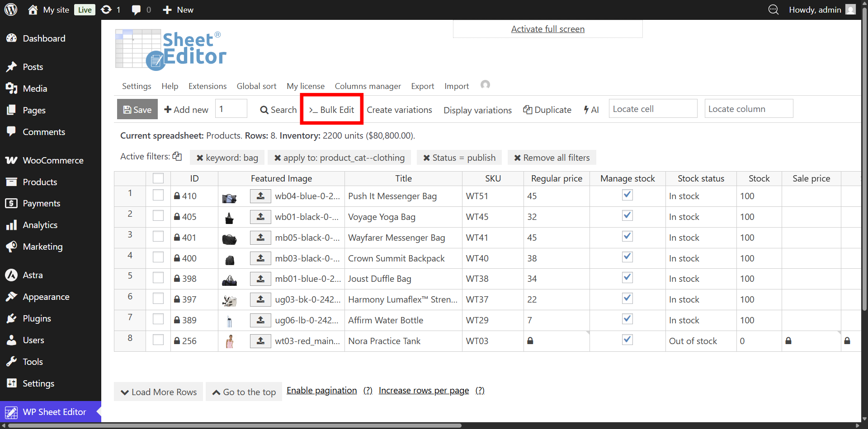Open the Search tool
Screen dimensions: 868x429
click(x=278, y=110)
